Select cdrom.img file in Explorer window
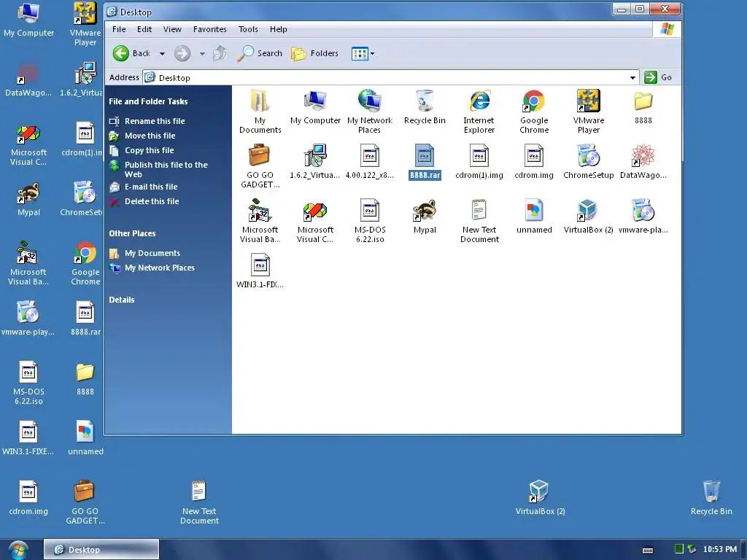The image size is (747, 560). point(534,161)
